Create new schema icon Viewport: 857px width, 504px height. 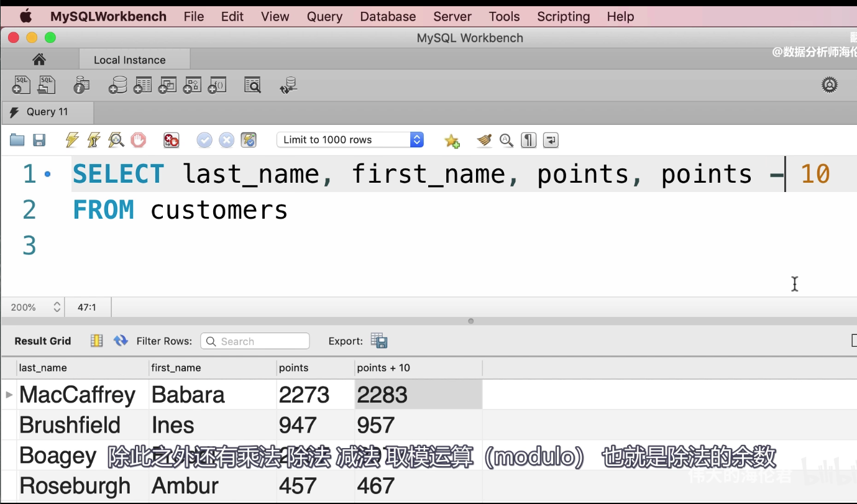118,85
